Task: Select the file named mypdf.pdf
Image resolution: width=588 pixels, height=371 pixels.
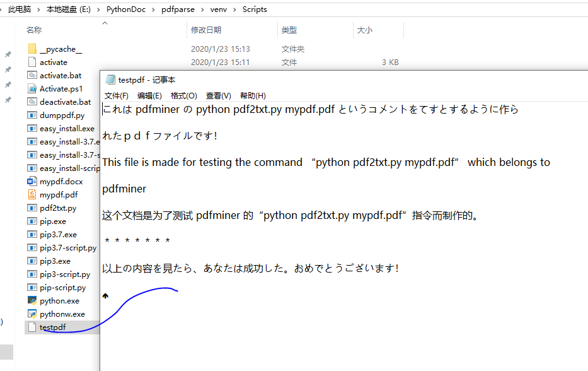Action: [x=59, y=194]
